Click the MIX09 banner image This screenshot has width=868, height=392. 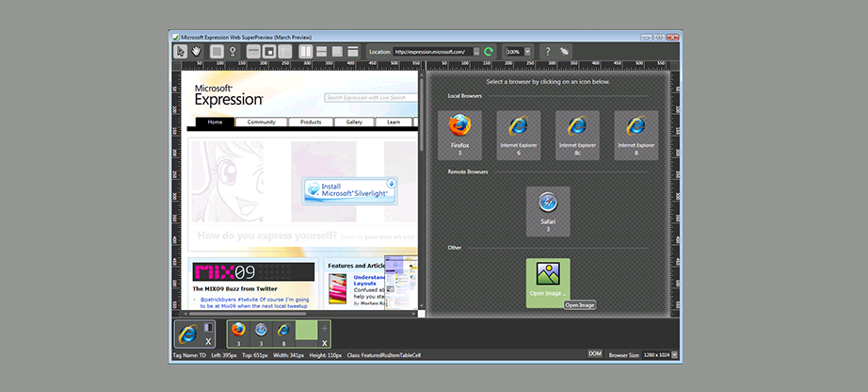(x=253, y=271)
